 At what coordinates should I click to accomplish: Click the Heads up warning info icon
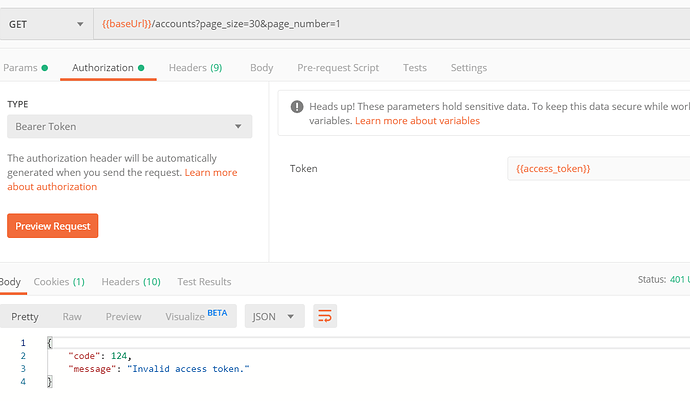coord(297,107)
